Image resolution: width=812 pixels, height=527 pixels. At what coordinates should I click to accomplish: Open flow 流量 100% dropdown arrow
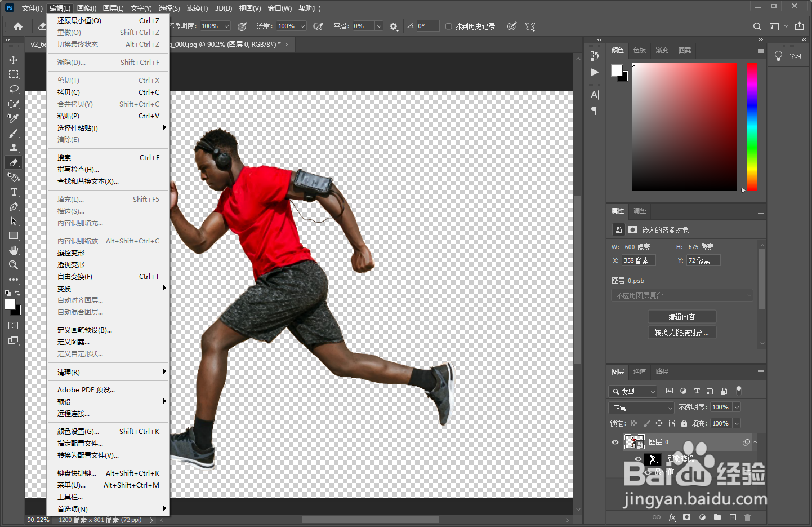(302, 26)
